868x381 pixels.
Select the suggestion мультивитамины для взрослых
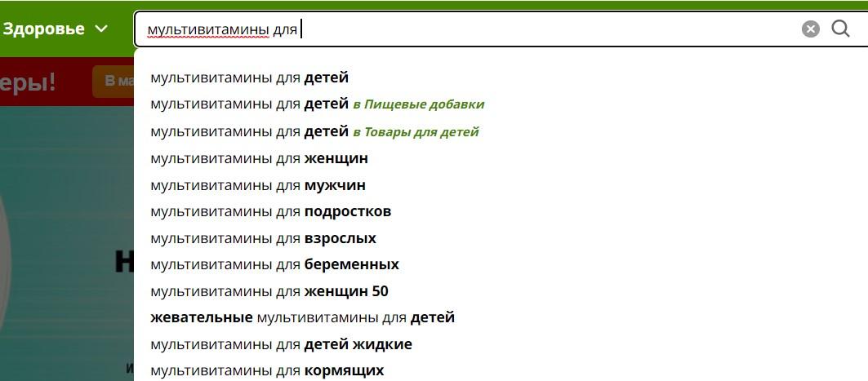pos(264,238)
